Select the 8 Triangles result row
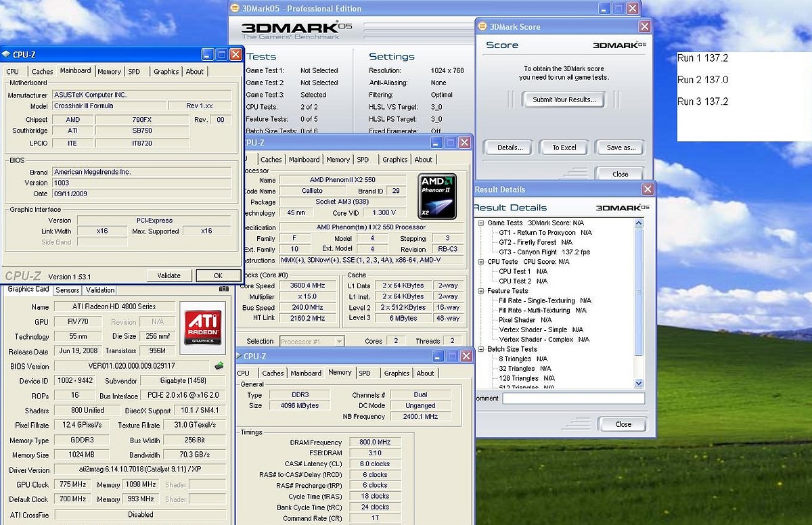 (523, 359)
